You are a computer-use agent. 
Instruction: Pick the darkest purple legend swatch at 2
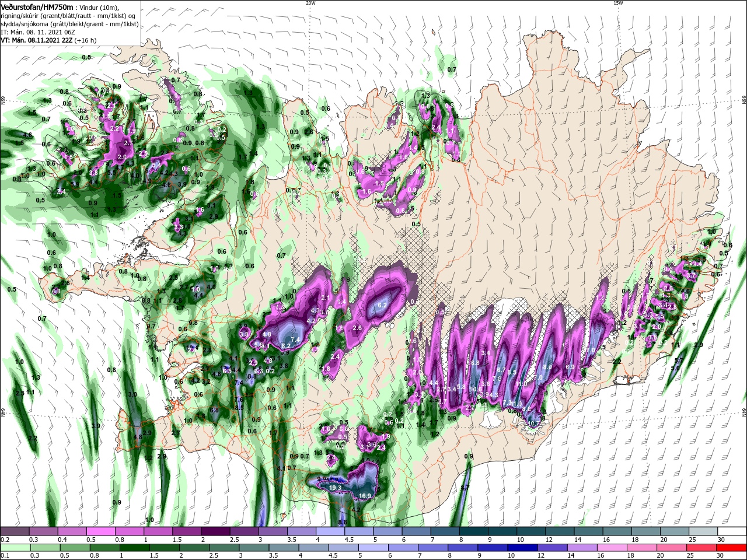click(x=215, y=532)
